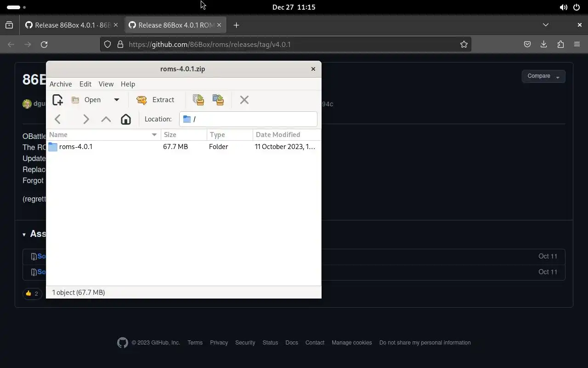Go forward with the archive forward arrow
Viewport: 588px width, 368px height.
point(86,119)
